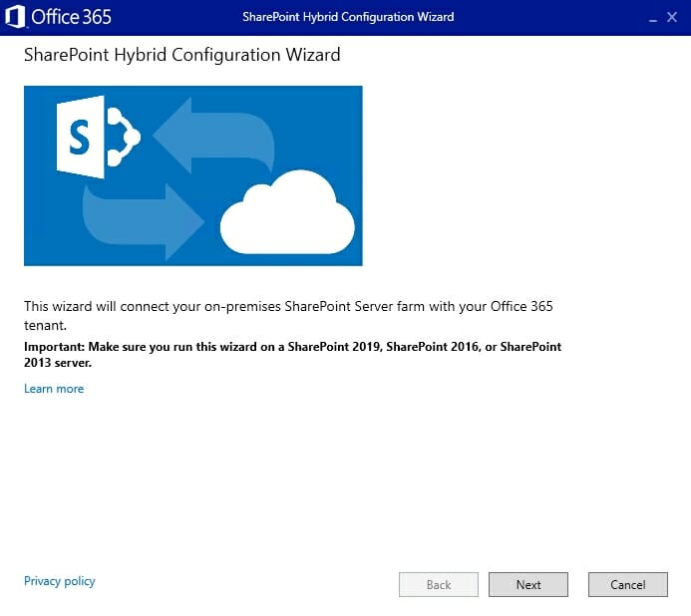Click the SharePoint hybrid cloud banner image
Image resolution: width=691 pixels, height=616 pixels.
pos(193,175)
